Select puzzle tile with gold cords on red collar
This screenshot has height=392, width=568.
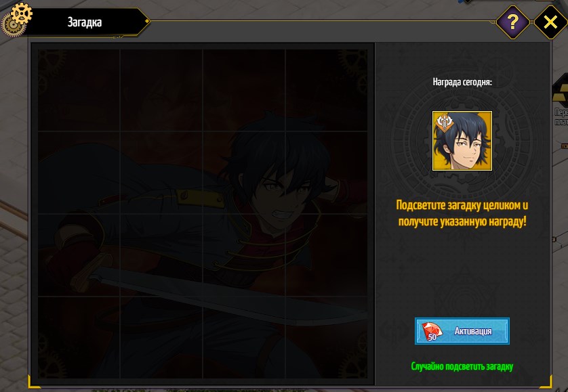click(x=244, y=255)
